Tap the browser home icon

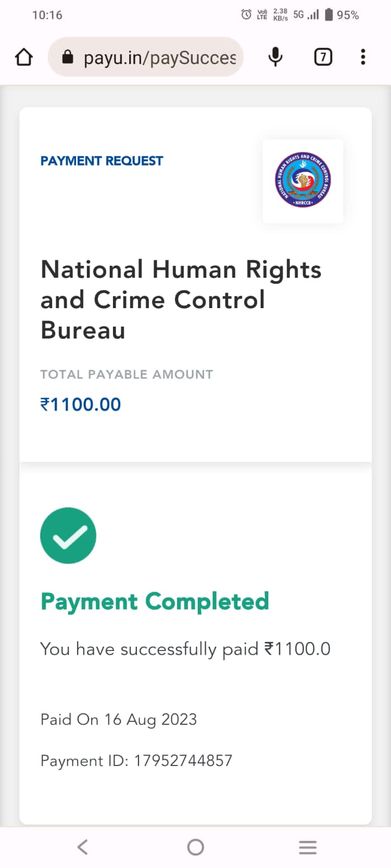pyautogui.click(x=24, y=57)
